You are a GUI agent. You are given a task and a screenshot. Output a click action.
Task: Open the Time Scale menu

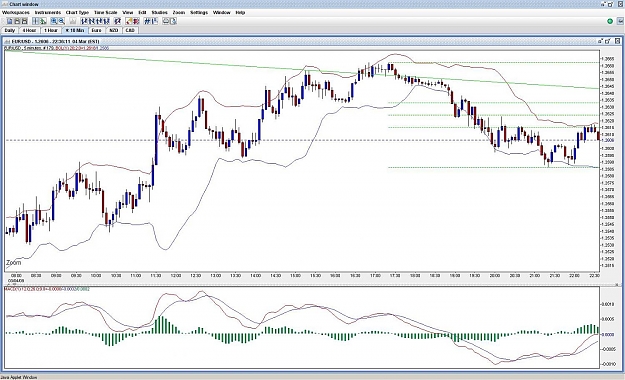coord(106,12)
